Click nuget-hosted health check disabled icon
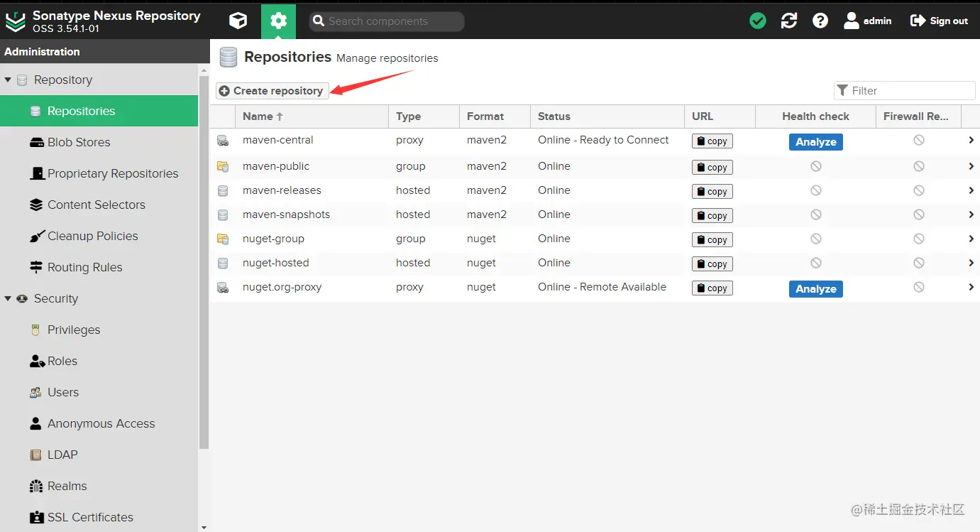 (x=816, y=263)
